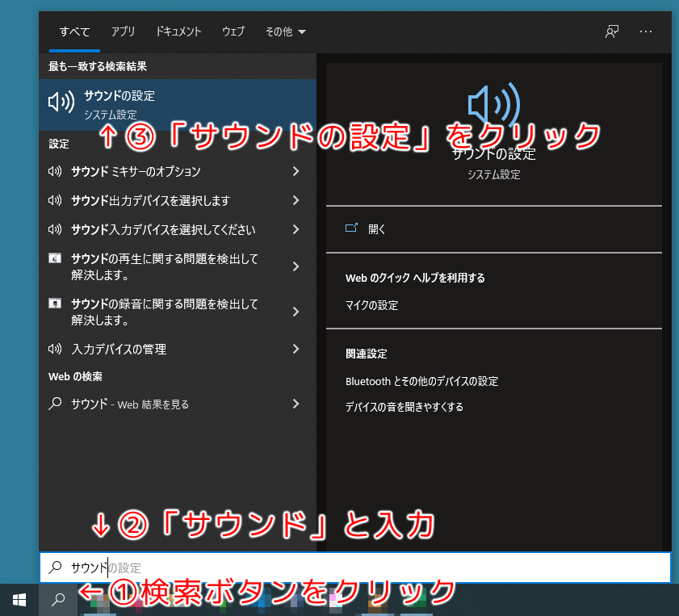Expand arrow for 入力デバイスの管理
679x616 pixels.
click(295, 349)
